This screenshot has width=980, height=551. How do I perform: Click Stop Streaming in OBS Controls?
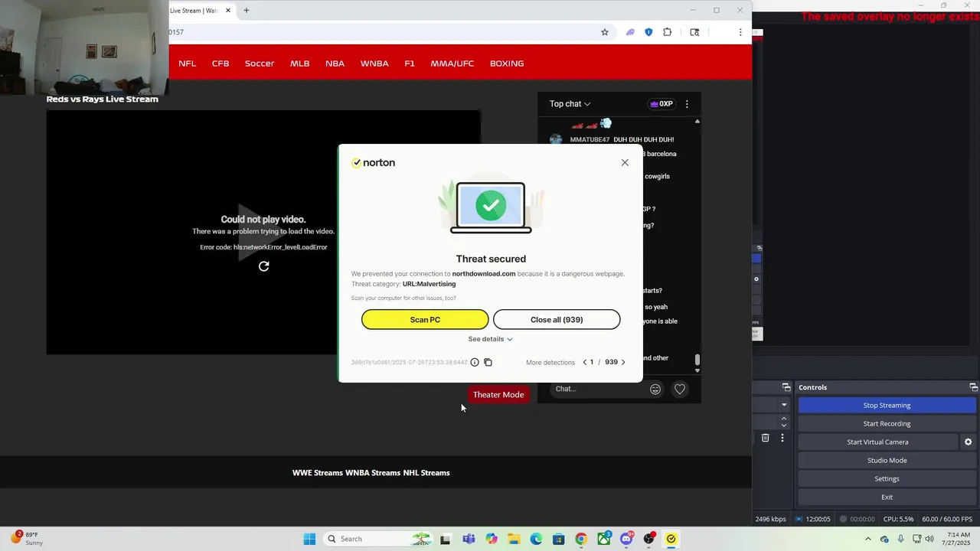[x=887, y=406]
